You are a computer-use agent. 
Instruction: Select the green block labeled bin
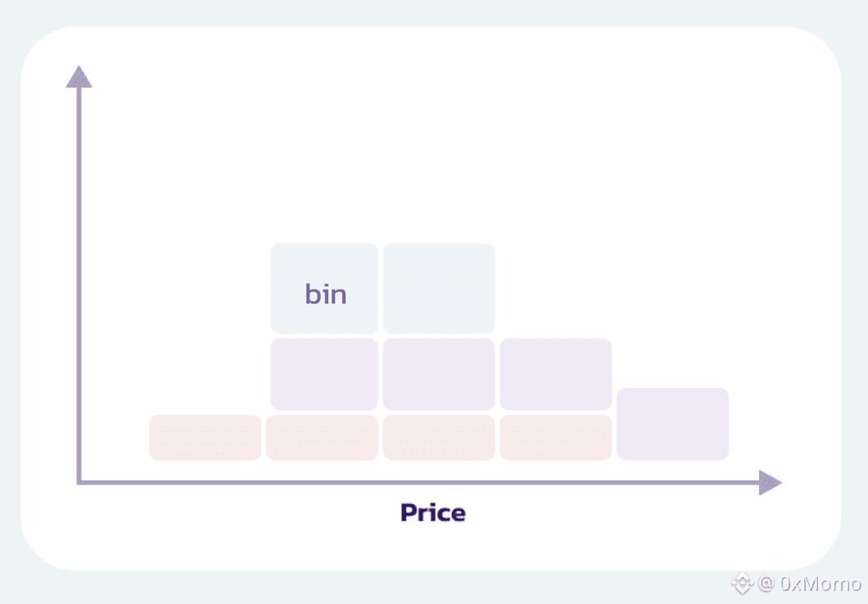coord(324,288)
